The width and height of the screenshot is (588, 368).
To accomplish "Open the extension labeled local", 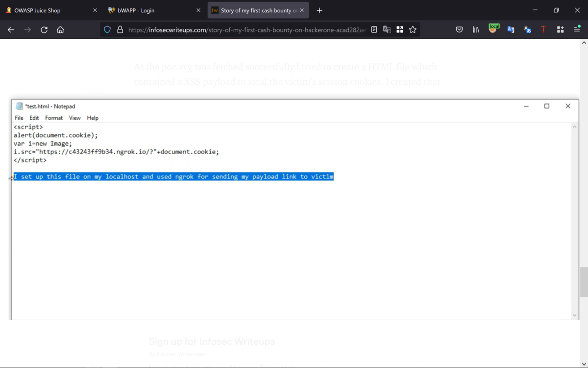I will point(493,29).
